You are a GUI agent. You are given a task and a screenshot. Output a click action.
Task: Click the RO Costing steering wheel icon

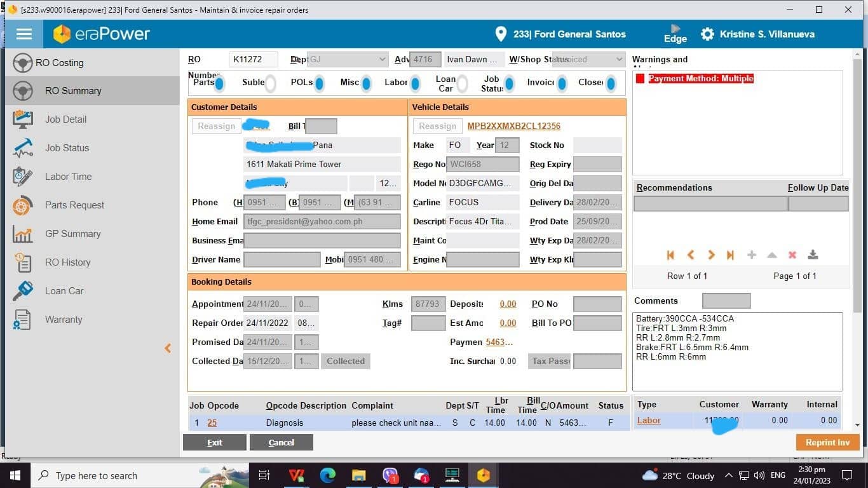23,63
